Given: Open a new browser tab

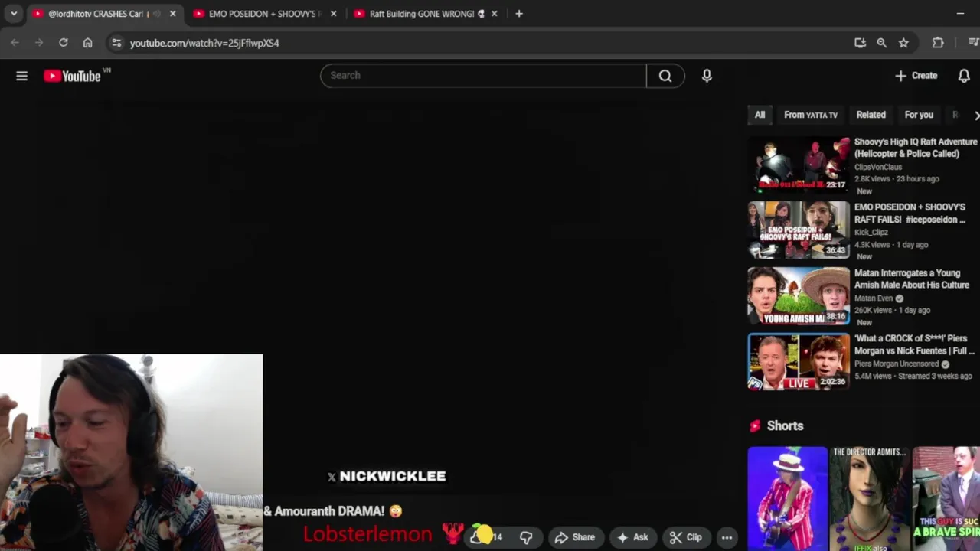Looking at the screenshot, I should click(519, 14).
